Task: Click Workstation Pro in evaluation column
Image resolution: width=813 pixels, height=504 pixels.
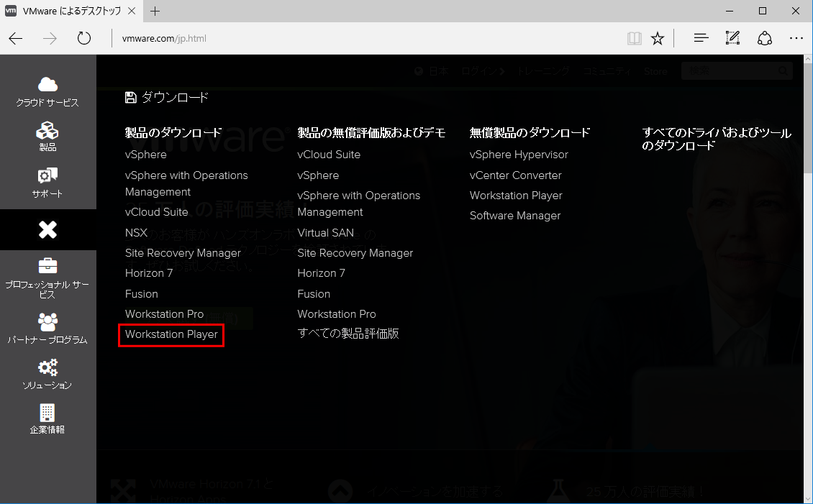Action: click(x=337, y=314)
